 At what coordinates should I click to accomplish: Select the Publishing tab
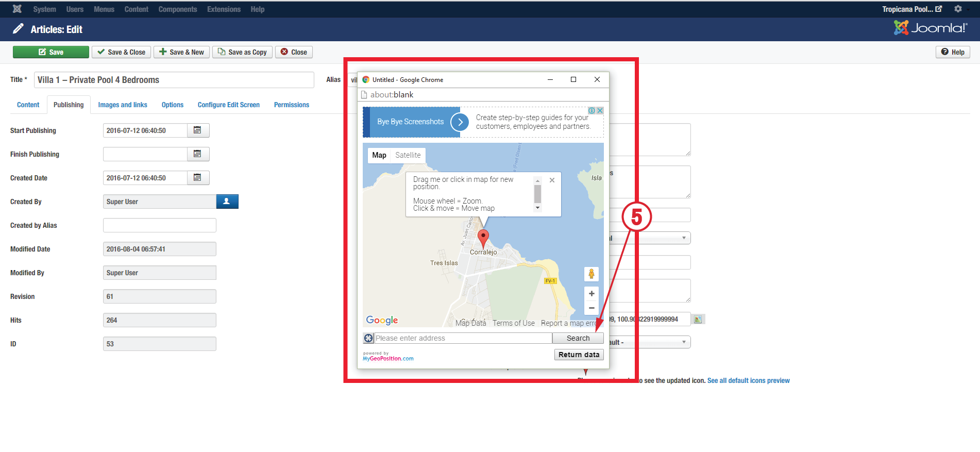[x=69, y=105]
